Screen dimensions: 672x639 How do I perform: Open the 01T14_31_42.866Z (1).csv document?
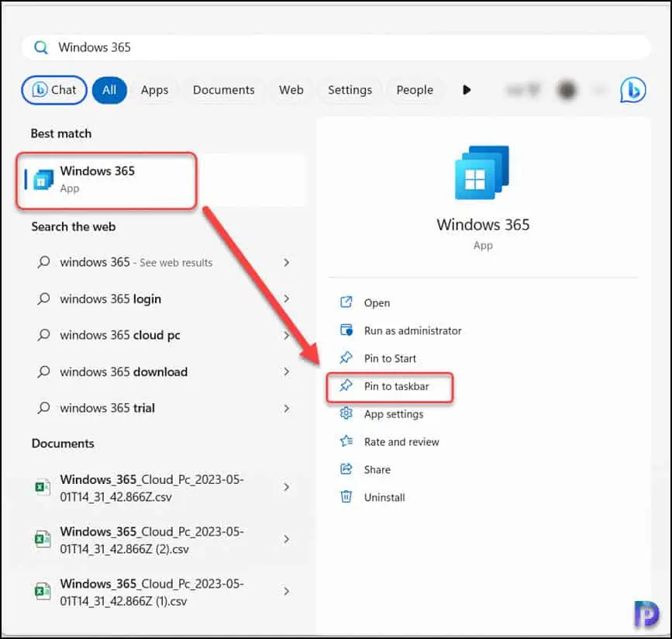click(x=164, y=592)
